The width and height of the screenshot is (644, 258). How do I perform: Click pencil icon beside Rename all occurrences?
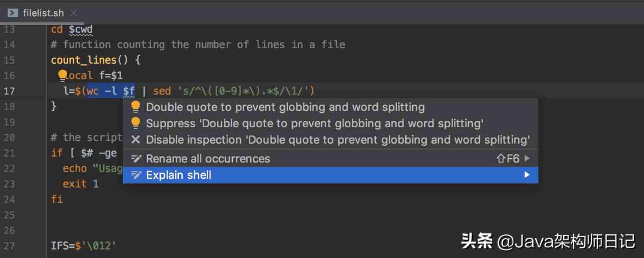136,159
